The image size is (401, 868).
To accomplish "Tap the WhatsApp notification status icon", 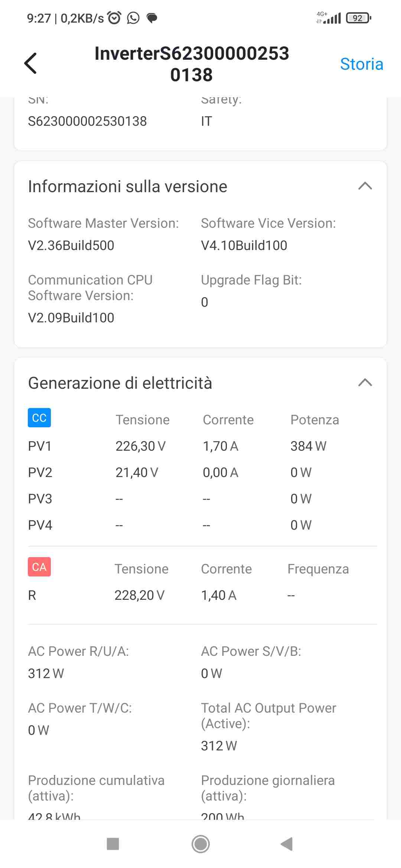I will (x=133, y=18).
